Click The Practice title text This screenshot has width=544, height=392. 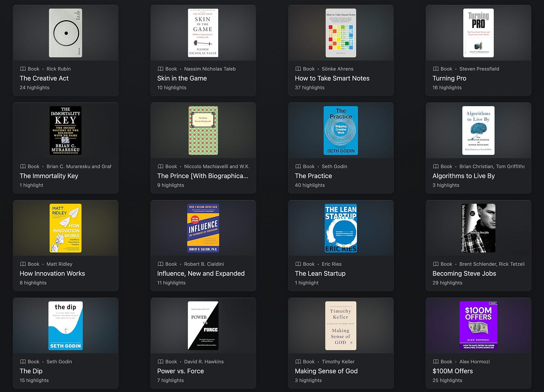pos(313,176)
